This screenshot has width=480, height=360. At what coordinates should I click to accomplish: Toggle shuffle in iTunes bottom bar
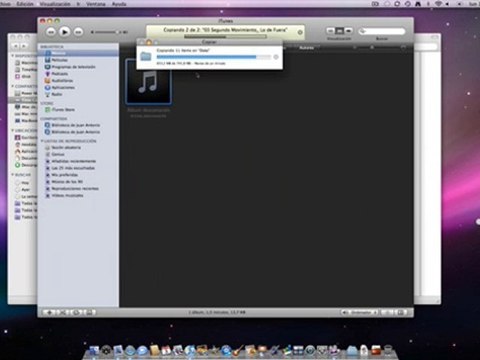pos(62,312)
